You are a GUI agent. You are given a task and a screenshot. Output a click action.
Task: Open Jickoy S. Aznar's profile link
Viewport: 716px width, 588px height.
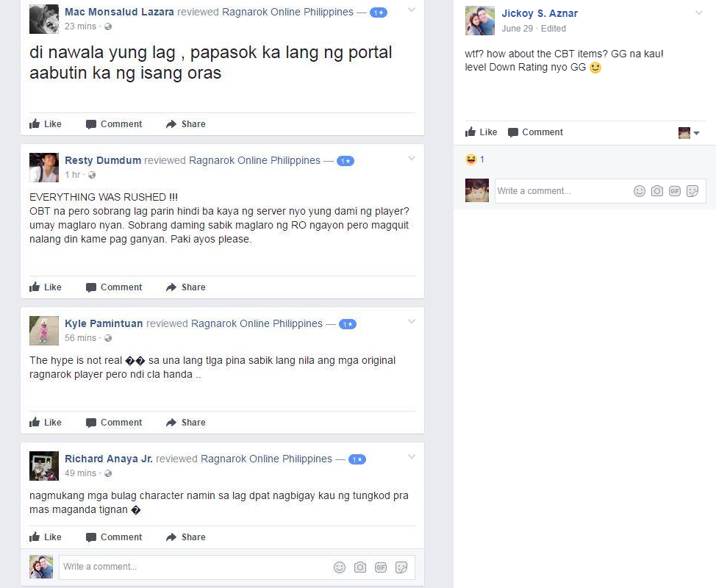(540, 13)
